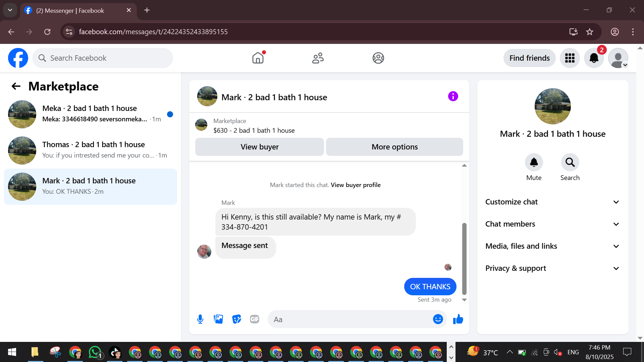Open the Facebook notifications bell
Screen dimensions: 644x362
[x=594, y=58]
